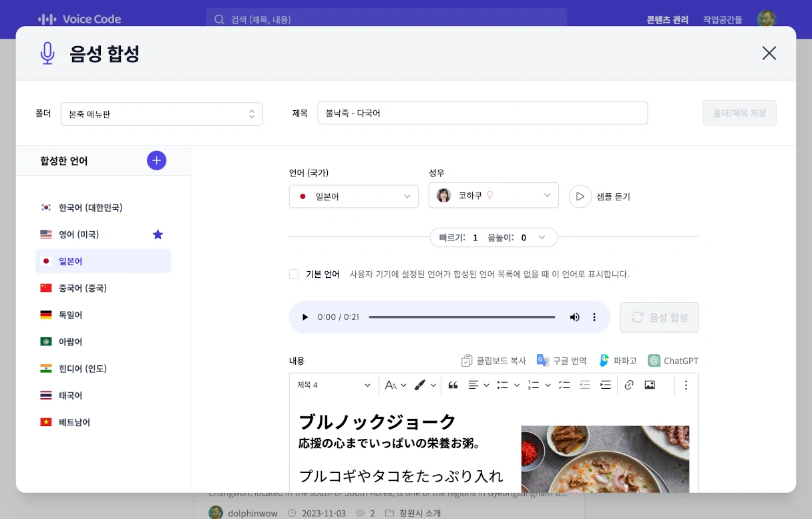Insert a block quote in the editor
Screen dimensions: 812x519
(x=453, y=385)
